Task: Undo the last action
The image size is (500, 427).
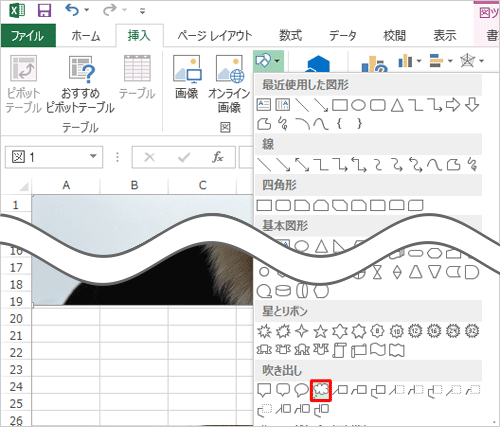Action: click(72, 10)
